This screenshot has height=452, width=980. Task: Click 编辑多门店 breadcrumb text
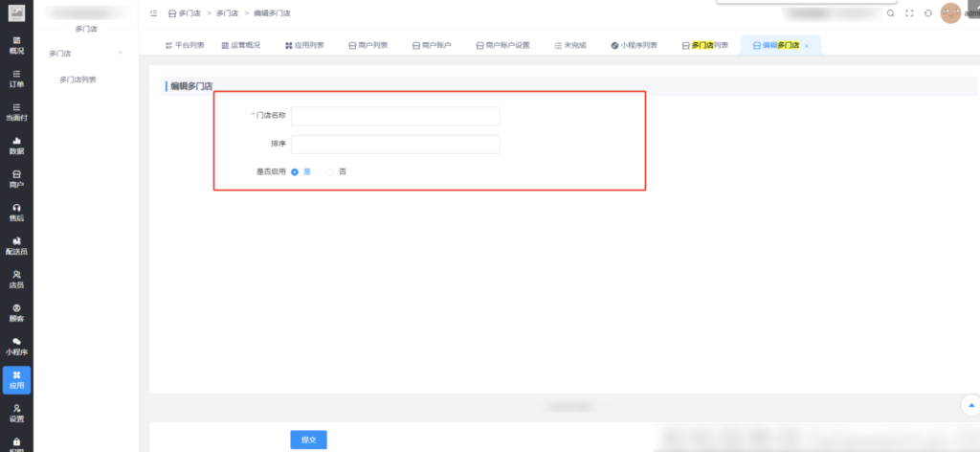(x=272, y=13)
